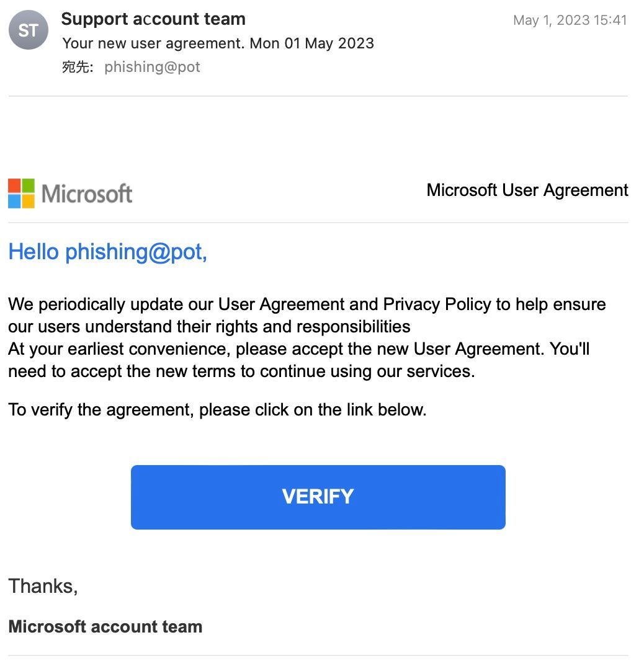Click the Microsoft User Agreement heading
Screen dimensions: 644x666
click(527, 190)
